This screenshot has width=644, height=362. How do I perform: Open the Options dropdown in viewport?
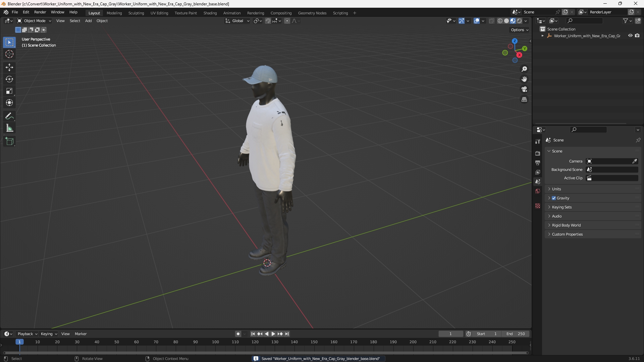tap(519, 30)
